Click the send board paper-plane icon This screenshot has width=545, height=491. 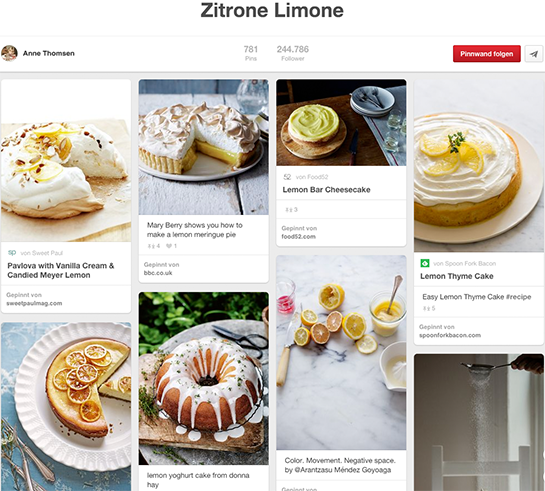click(533, 54)
